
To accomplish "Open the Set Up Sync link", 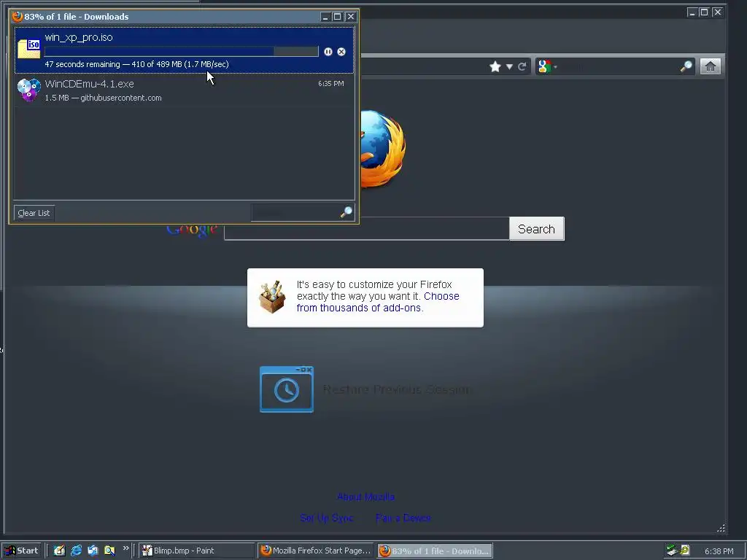I will [x=327, y=518].
